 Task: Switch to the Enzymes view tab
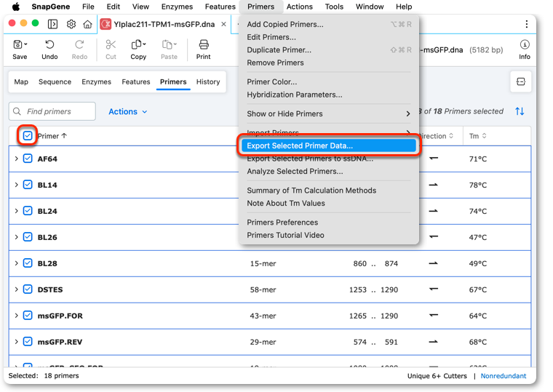pos(96,81)
